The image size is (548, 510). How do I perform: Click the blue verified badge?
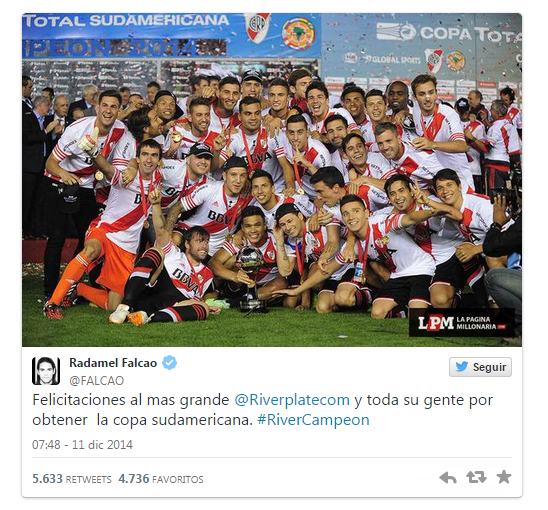pos(170,363)
